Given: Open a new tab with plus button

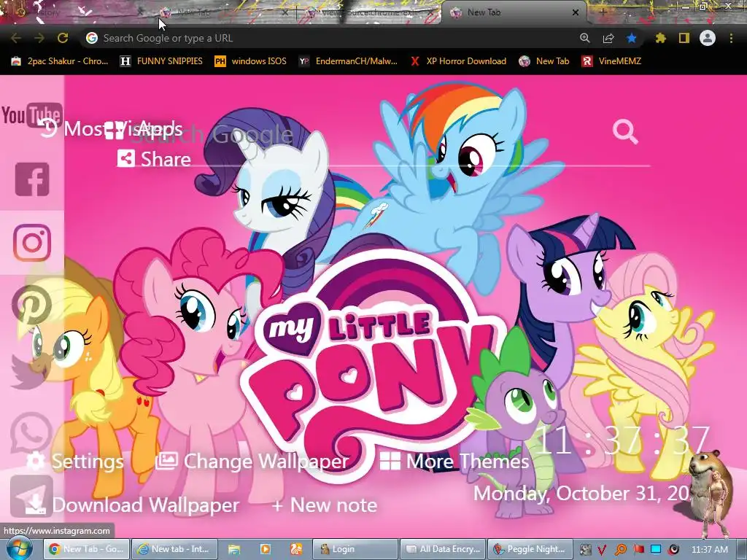Looking at the screenshot, I should [x=603, y=12].
